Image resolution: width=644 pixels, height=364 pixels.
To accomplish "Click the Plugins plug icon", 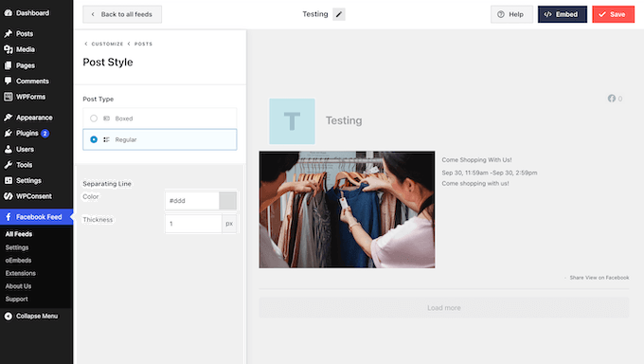I will (x=9, y=134).
